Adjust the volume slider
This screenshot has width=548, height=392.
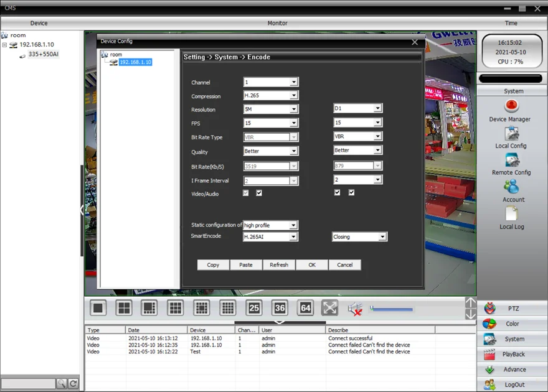[x=391, y=309]
